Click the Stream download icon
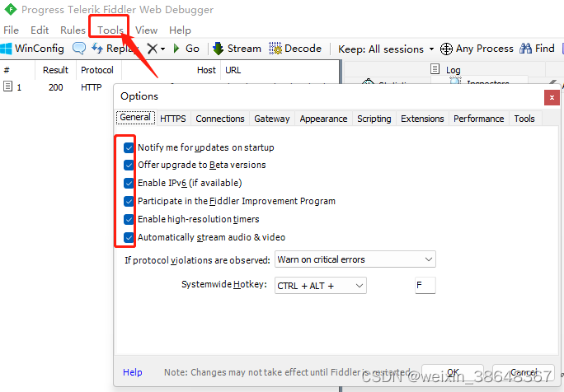The image size is (564, 392). [218, 49]
